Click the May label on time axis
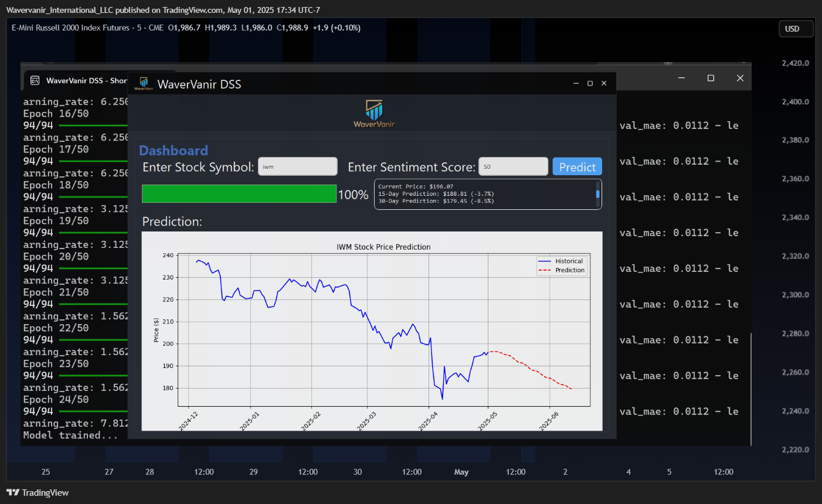Viewport: 822px width, 504px height. [461, 472]
